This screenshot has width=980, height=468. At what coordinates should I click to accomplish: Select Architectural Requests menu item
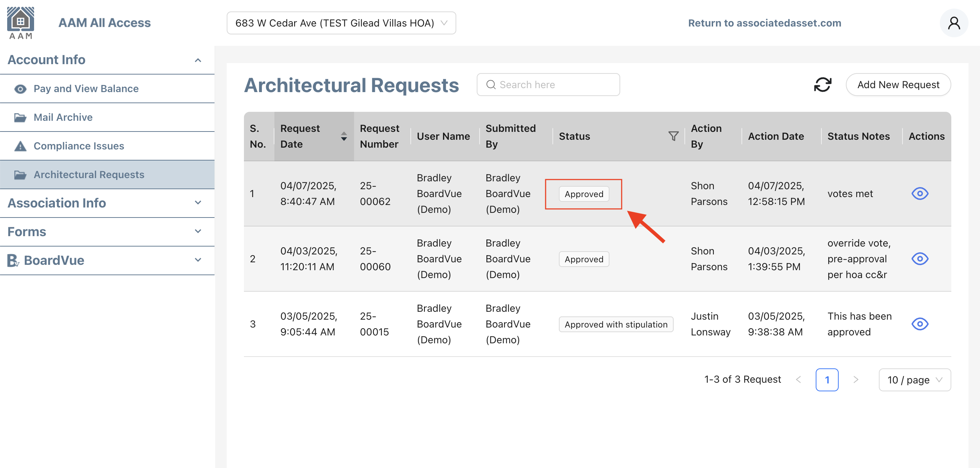click(x=107, y=175)
